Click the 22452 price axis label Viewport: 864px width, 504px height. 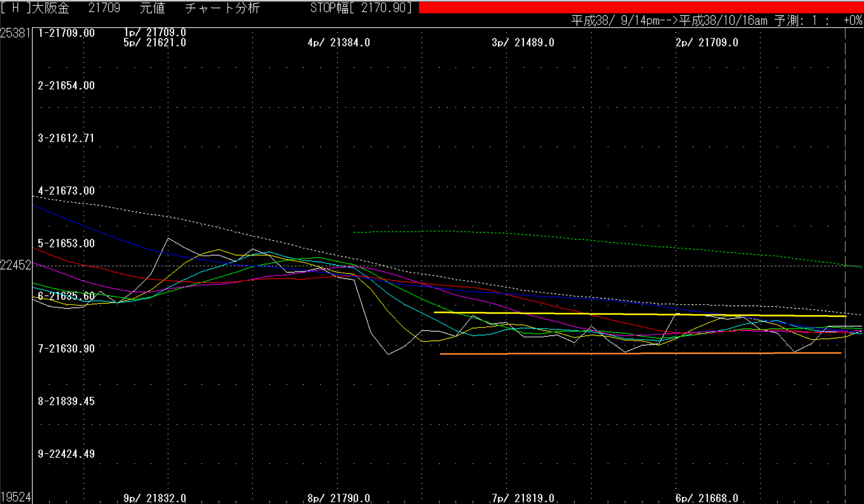pos(16,265)
